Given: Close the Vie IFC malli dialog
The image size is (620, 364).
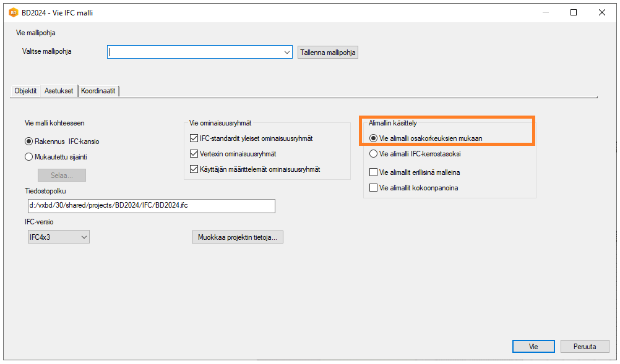Looking at the screenshot, I should tap(601, 12).
